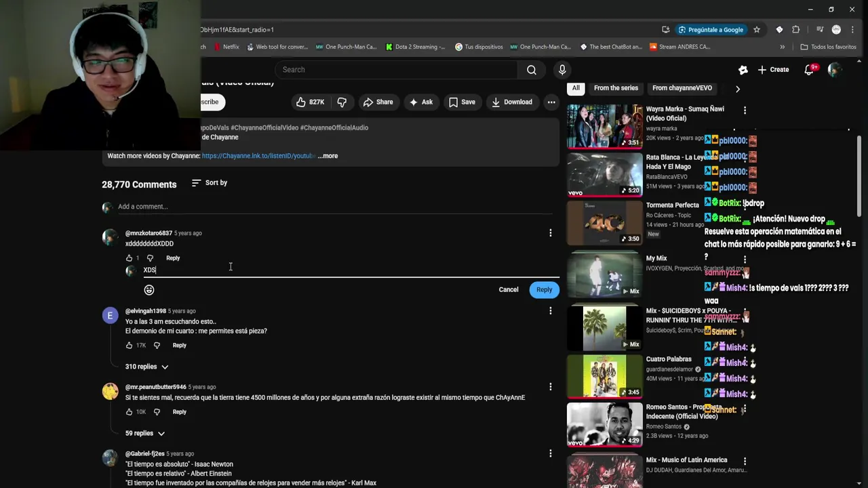Show more bookmarks chevron

(x=783, y=47)
